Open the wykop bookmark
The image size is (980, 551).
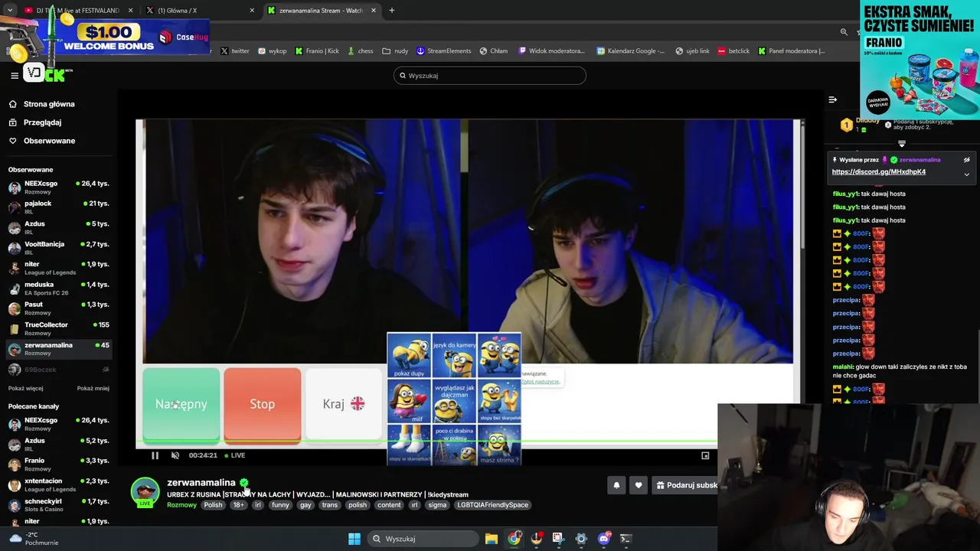coord(272,51)
